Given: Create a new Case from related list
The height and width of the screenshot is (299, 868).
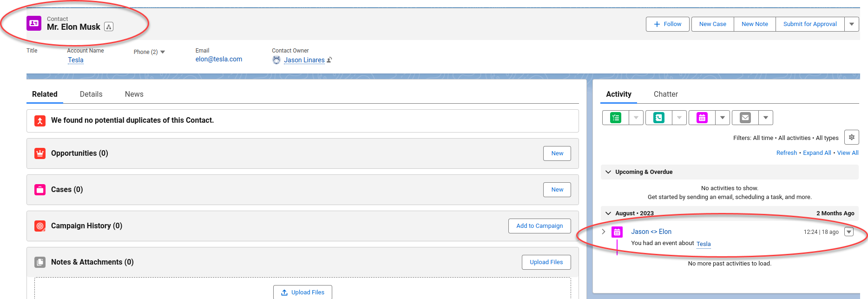Looking at the screenshot, I should [557, 190].
